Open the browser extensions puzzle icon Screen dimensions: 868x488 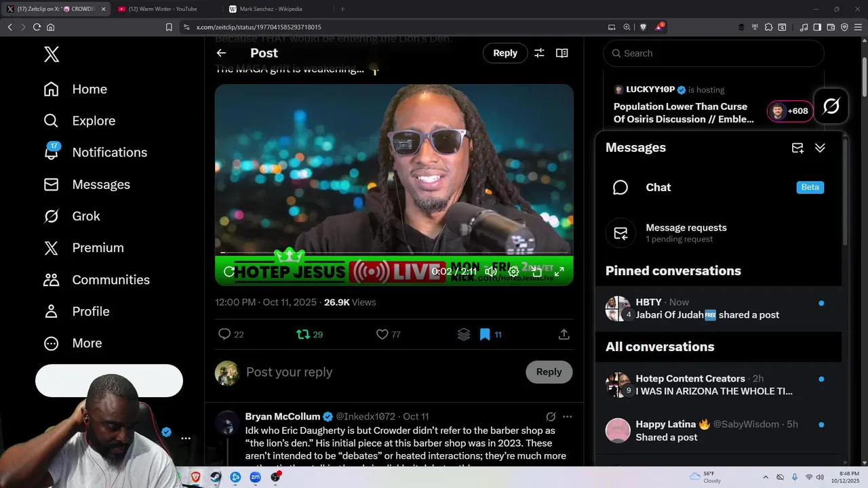click(x=768, y=27)
